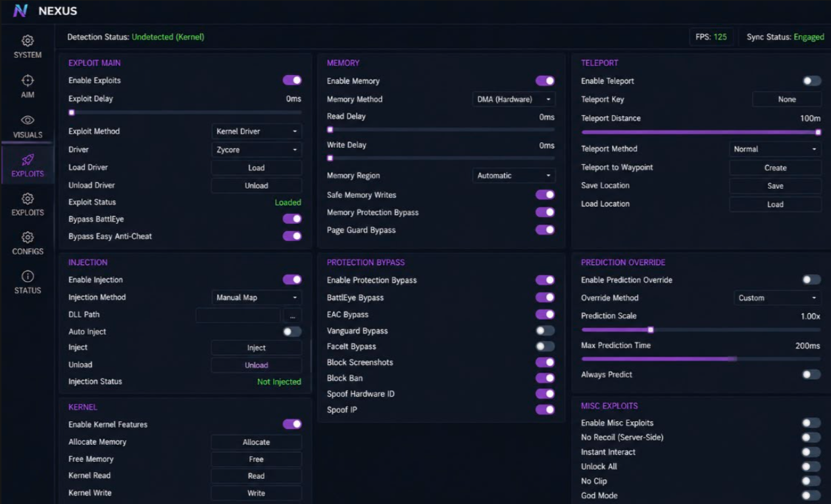Open the Injection Method dropdown
The height and width of the screenshot is (504, 831).
(x=257, y=298)
